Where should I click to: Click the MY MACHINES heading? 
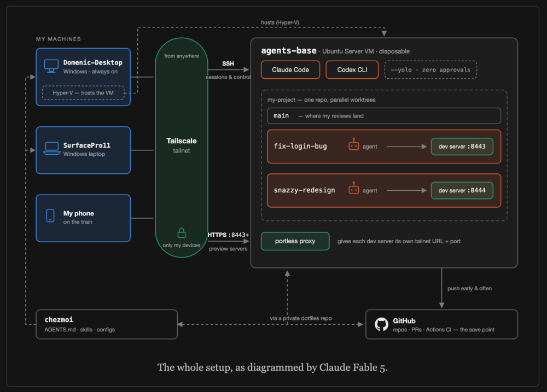(x=59, y=39)
